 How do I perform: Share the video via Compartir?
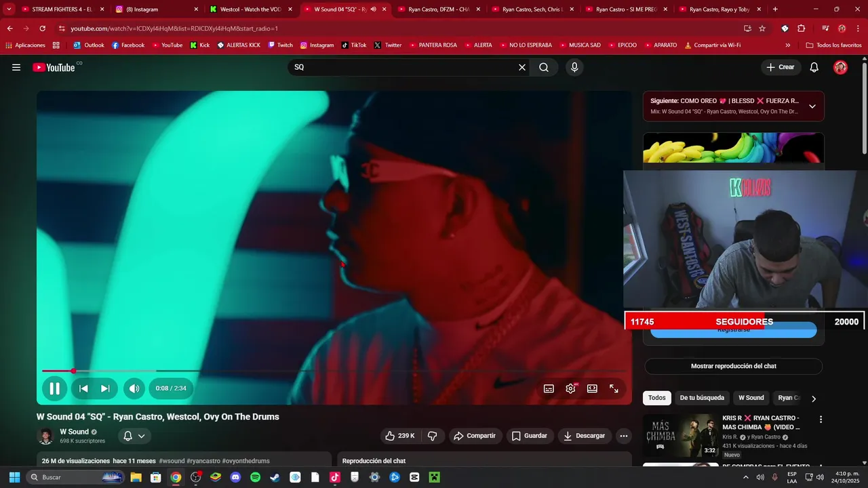[x=475, y=436]
